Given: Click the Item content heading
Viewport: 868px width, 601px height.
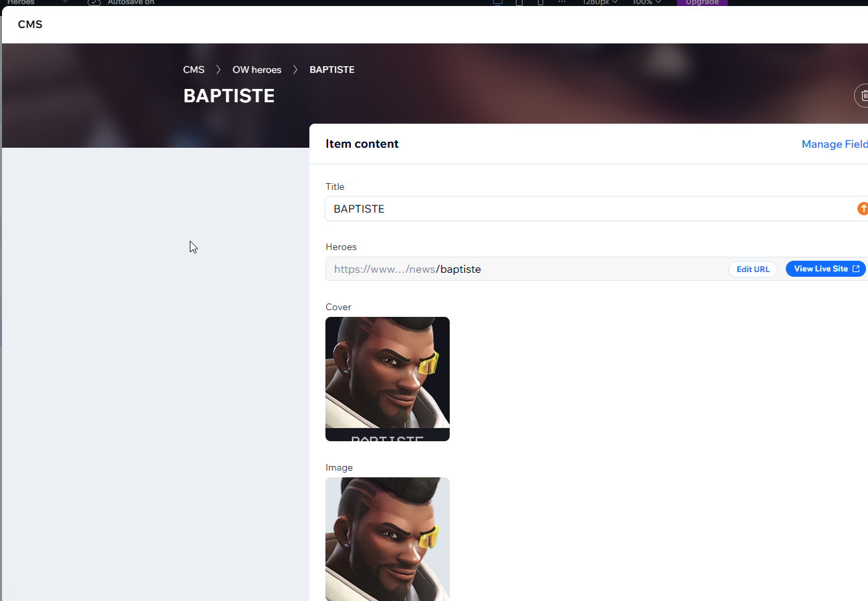Looking at the screenshot, I should pos(362,144).
